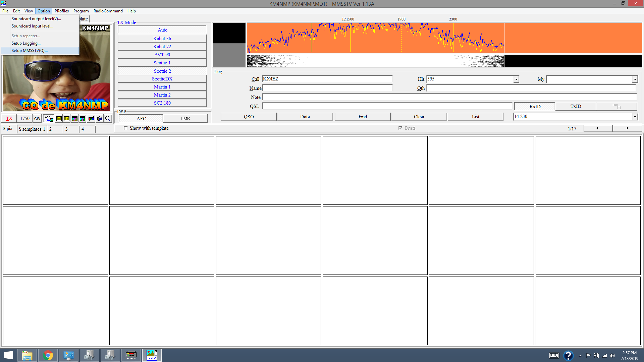Click the ABC text-overlay template icon
Image resolution: width=644 pixels, height=362 pixels.
coord(49,119)
